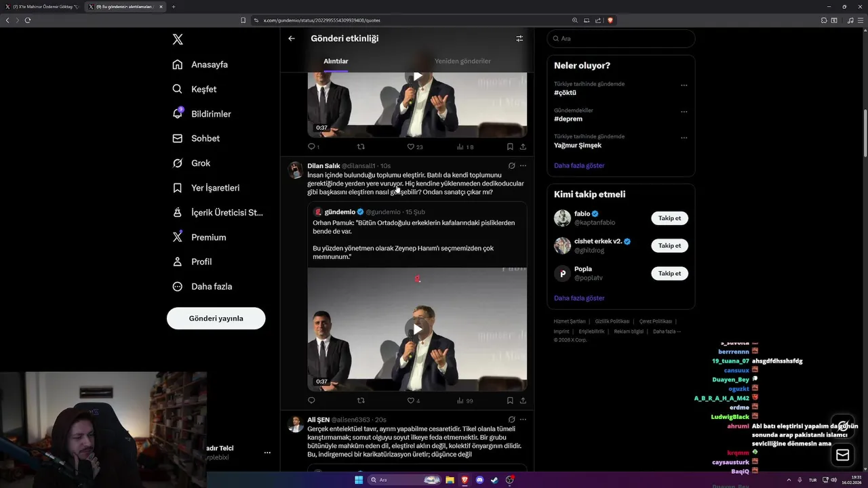Like the top post with 23 likes
The image size is (868, 488).
click(414, 146)
